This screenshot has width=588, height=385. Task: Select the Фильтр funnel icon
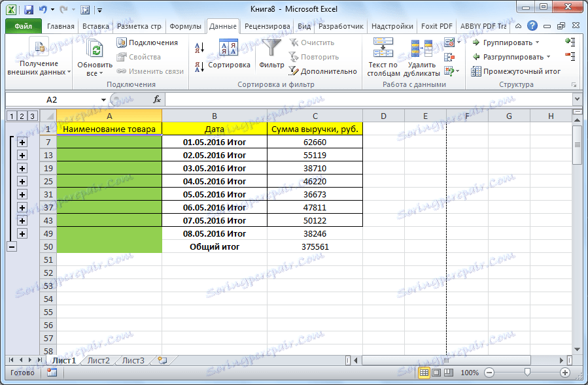click(x=271, y=49)
